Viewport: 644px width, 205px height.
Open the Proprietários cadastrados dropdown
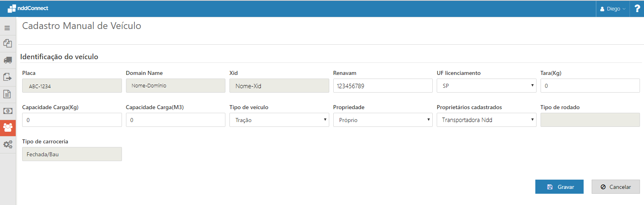486,120
